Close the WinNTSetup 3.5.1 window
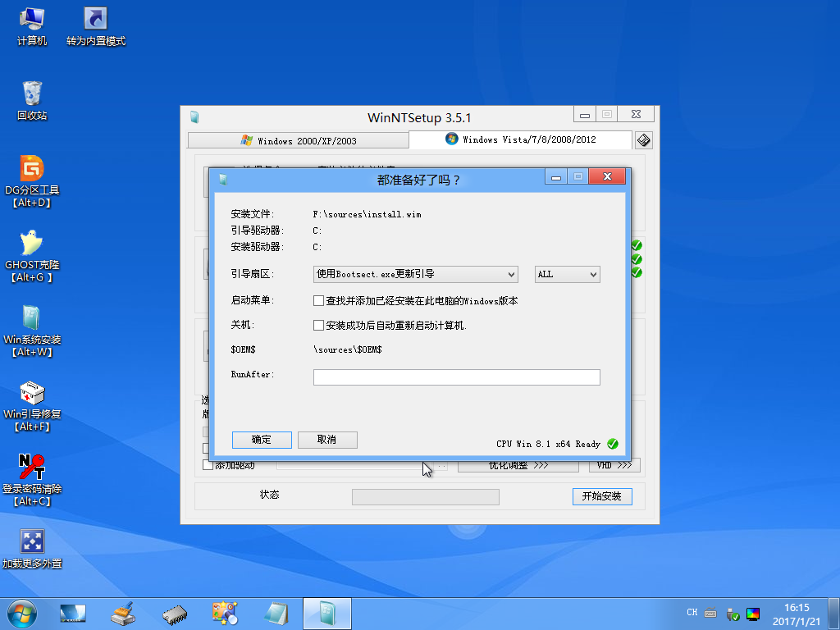Image resolution: width=840 pixels, height=630 pixels. [x=636, y=114]
